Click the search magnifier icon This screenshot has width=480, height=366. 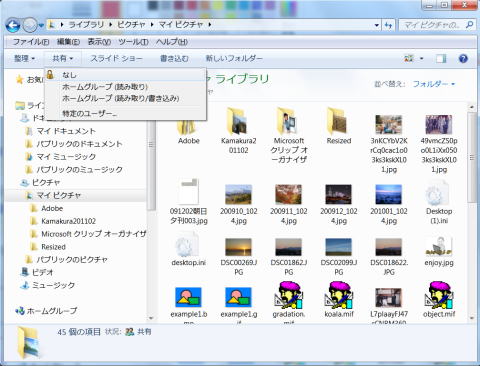pos(469,25)
